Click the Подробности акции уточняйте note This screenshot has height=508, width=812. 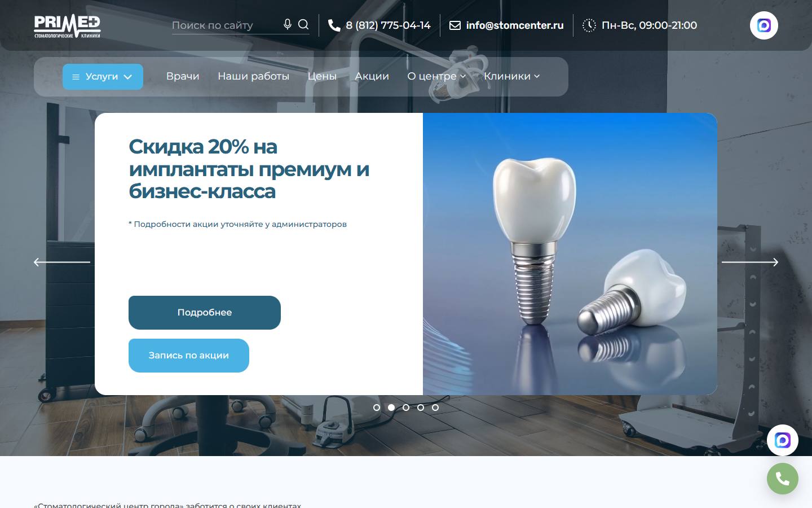coord(237,224)
